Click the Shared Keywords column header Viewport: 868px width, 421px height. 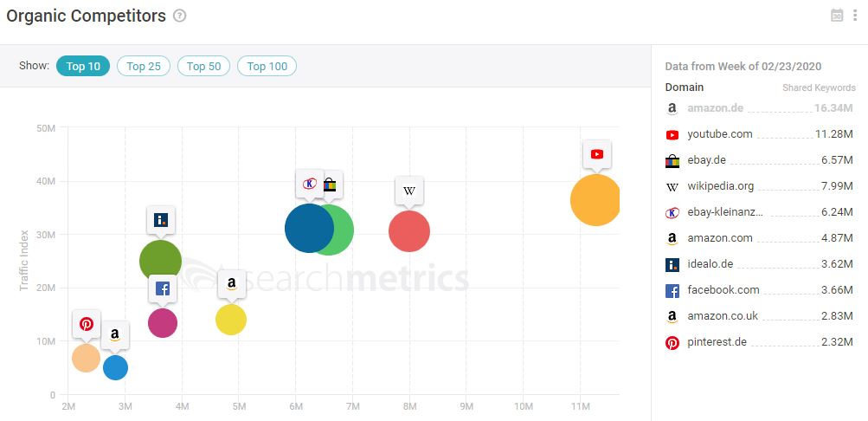819,87
